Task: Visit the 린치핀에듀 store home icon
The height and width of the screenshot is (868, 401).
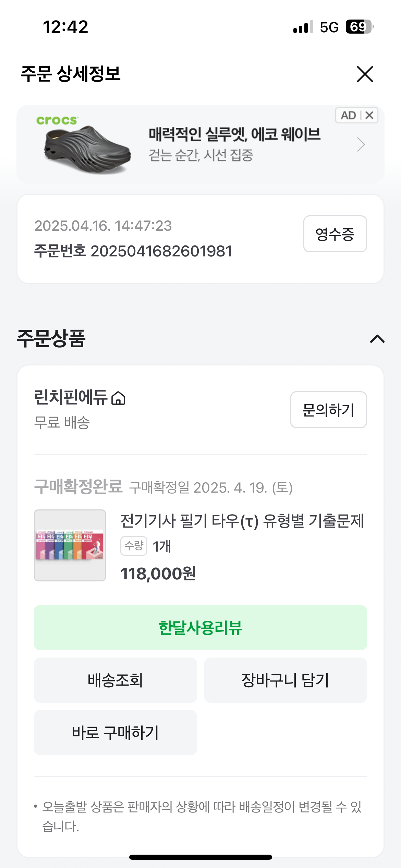Action: [x=119, y=398]
